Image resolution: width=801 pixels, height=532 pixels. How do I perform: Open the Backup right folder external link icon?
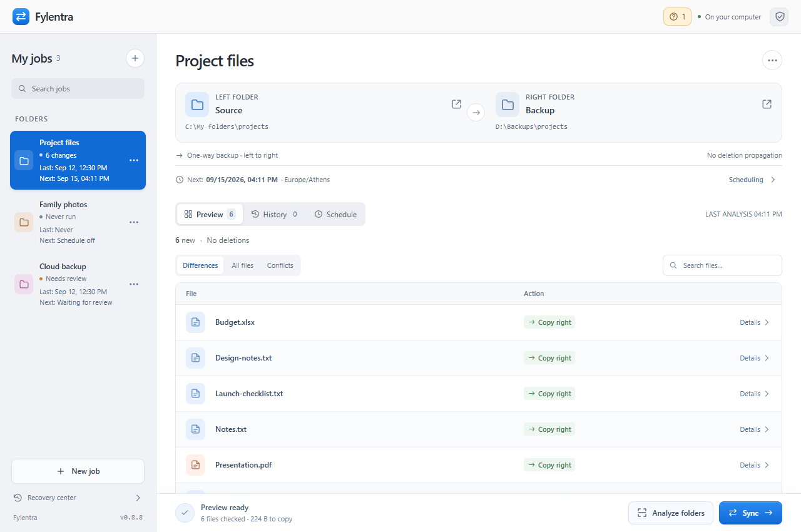(767, 104)
